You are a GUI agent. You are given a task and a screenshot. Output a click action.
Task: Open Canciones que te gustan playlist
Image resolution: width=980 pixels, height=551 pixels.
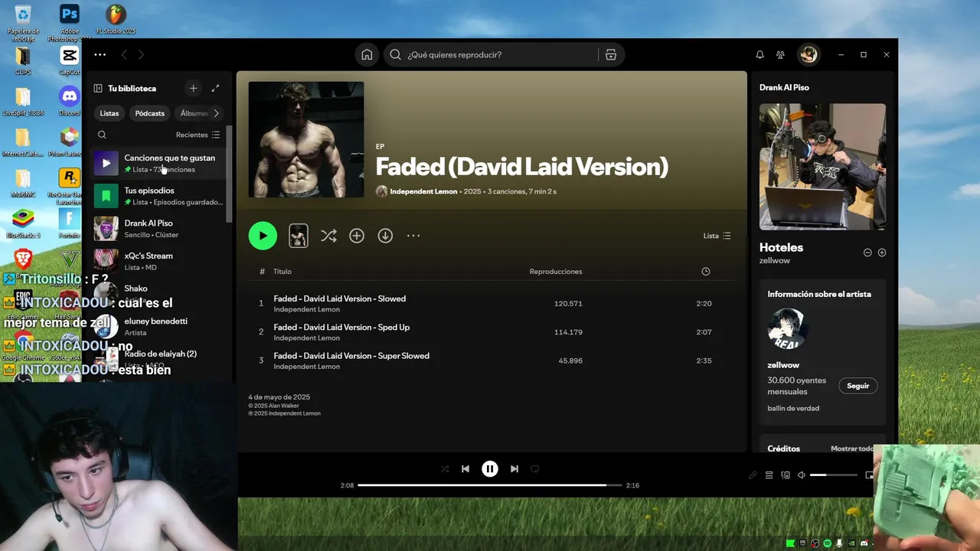coord(159,163)
